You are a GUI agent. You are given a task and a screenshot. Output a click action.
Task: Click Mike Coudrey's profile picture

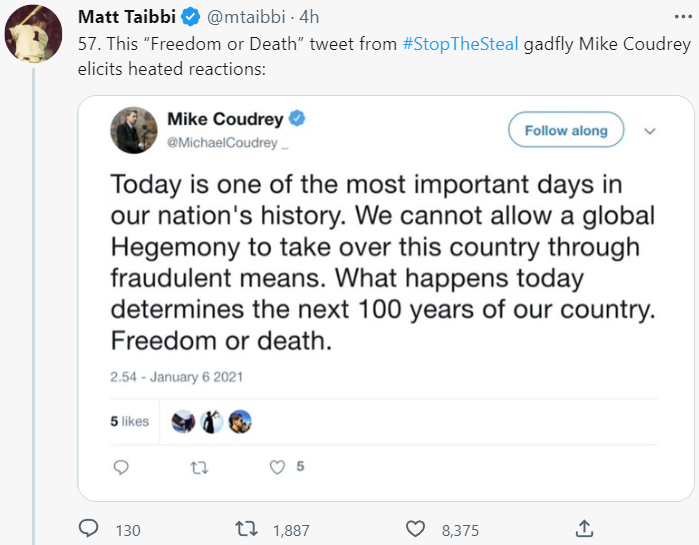tap(133, 130)
